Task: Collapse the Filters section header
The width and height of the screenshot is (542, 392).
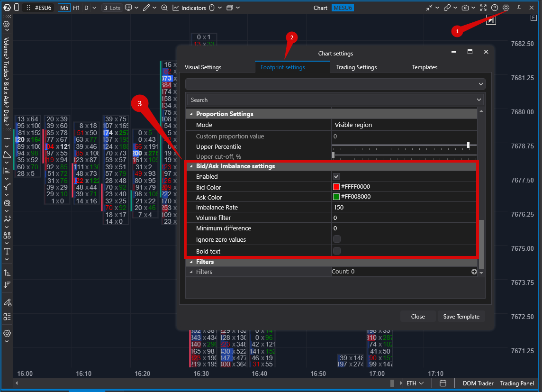Action: (x=191, y=262)
